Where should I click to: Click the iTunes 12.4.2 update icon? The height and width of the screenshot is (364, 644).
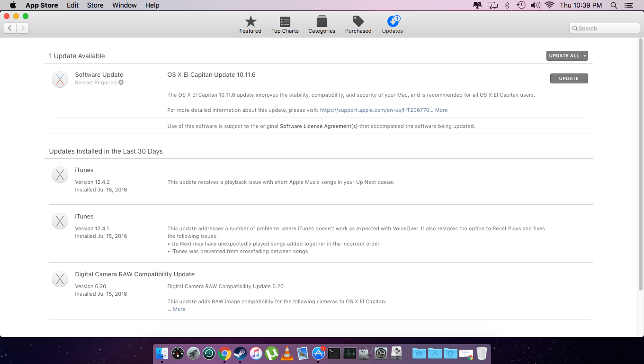point(60,175)
